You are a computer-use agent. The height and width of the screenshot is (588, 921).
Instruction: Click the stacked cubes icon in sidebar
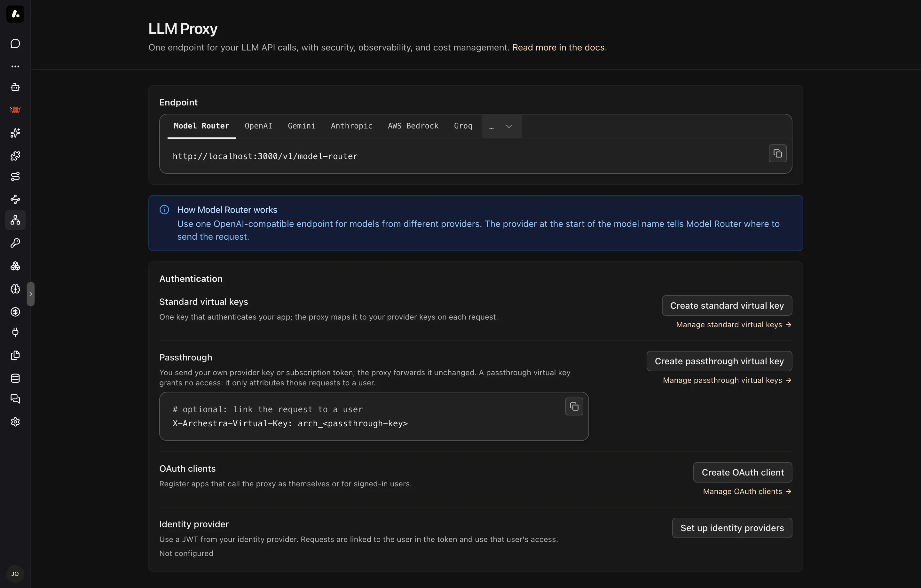coord(15,266)
